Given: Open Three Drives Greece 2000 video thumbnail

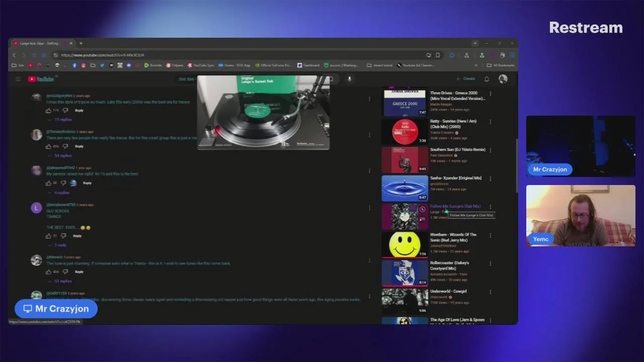Looking at the screenshot, I should coord(405,102).
